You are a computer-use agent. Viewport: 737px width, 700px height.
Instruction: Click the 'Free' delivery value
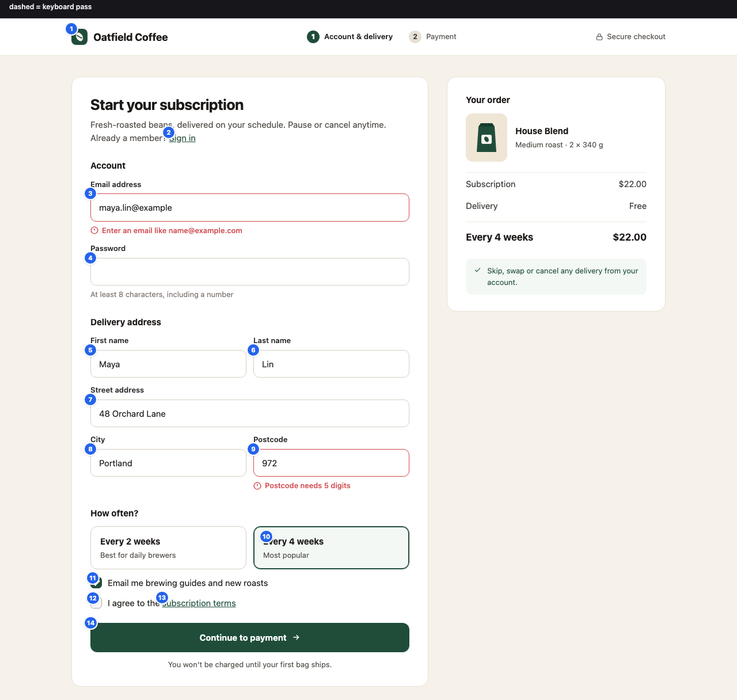tap(638, 206)
